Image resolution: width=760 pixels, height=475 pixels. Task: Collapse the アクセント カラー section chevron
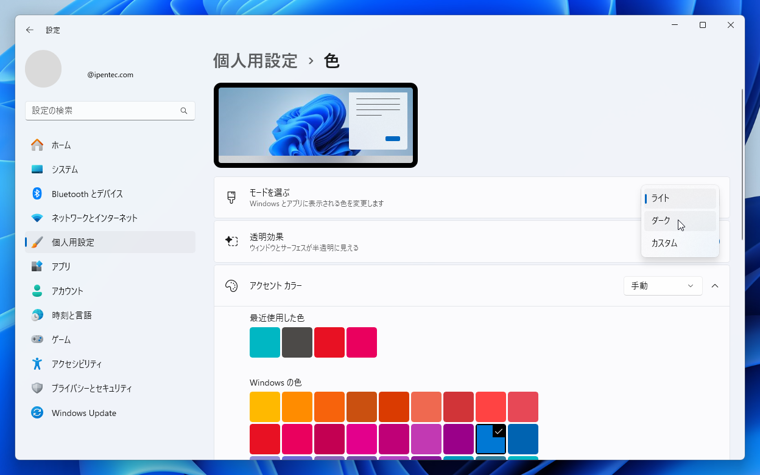[x=715, y=286]
